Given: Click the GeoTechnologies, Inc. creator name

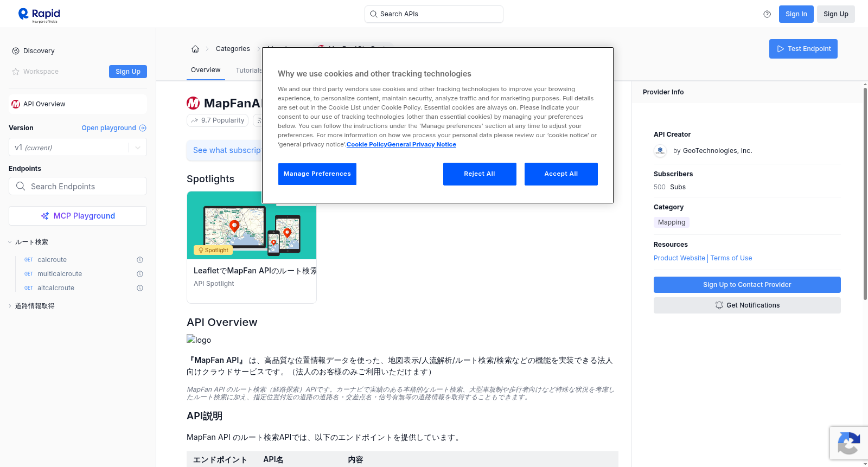Looking at the screenshot, I should [x=717, y=151].
